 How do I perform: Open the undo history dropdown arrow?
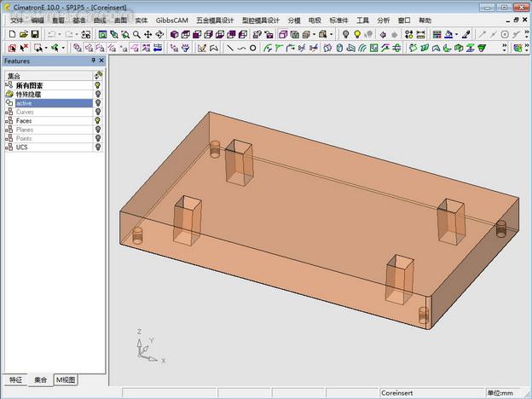pos(58,34)
